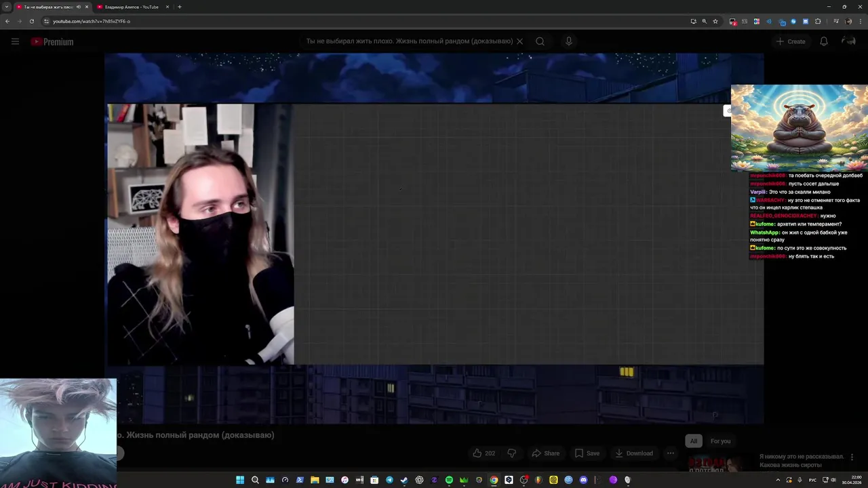The height and width of the screenshot is (488, 868).
Task: Install app icon in address bar
Action: pyautogui.click(x=693, y=21)
